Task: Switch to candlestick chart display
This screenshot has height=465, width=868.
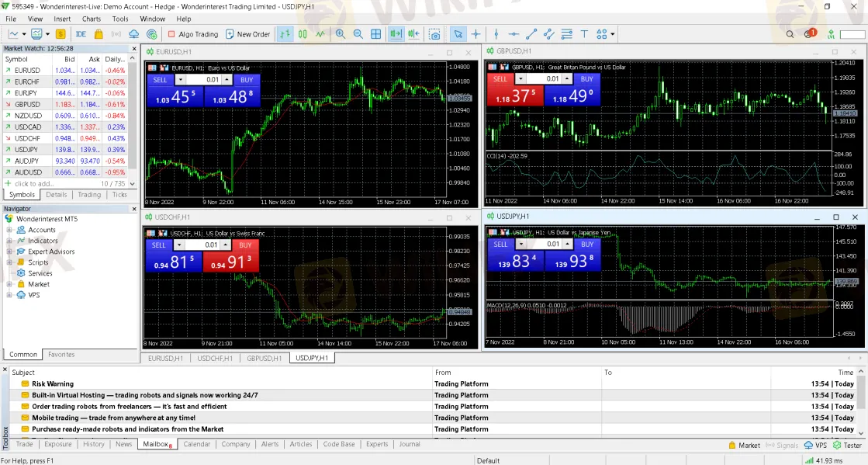Action: (x=303, y=34)
